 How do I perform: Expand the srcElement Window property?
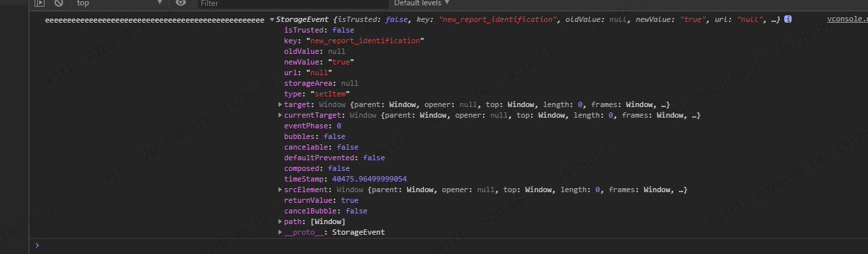(280, 190)
